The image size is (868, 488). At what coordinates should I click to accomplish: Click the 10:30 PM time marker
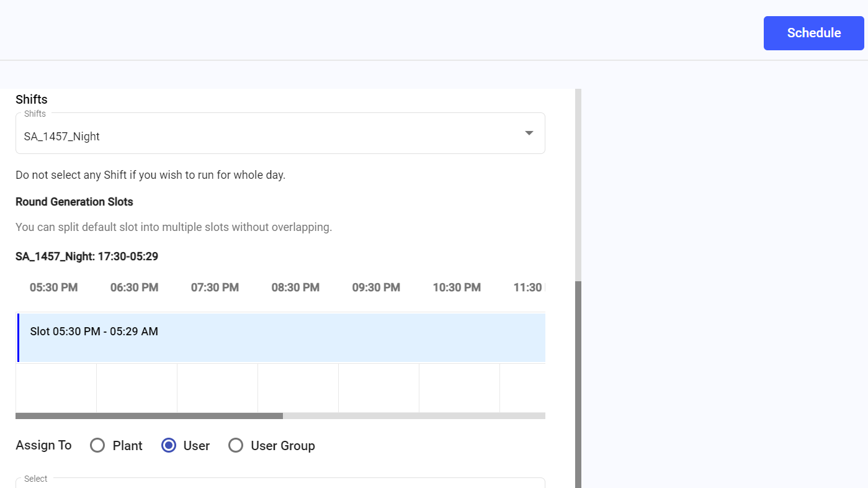(457, 287)
